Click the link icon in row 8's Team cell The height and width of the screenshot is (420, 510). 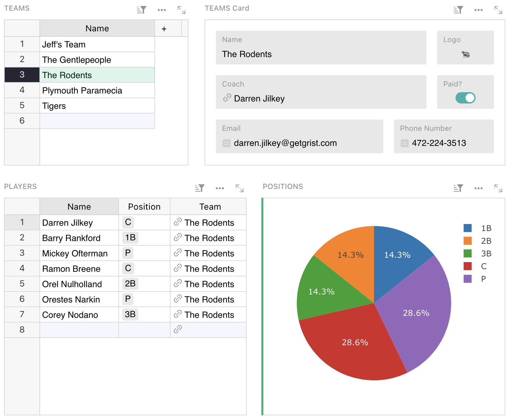(x=177, y=329)
